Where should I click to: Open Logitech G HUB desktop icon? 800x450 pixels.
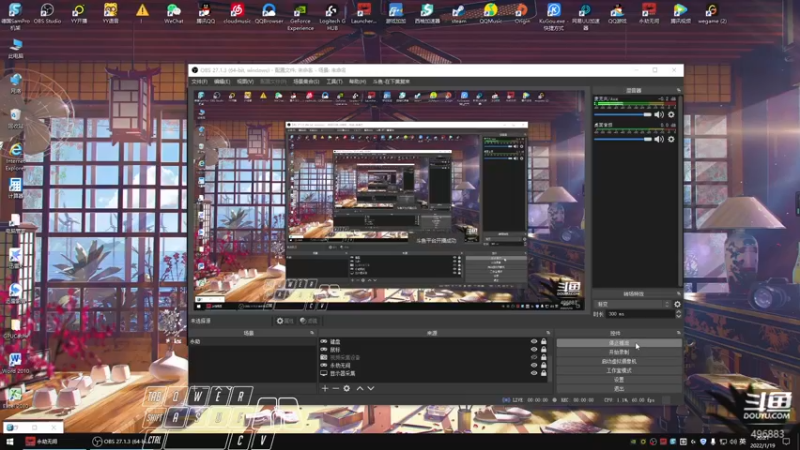pyautogui.click(x=332, y=16)
